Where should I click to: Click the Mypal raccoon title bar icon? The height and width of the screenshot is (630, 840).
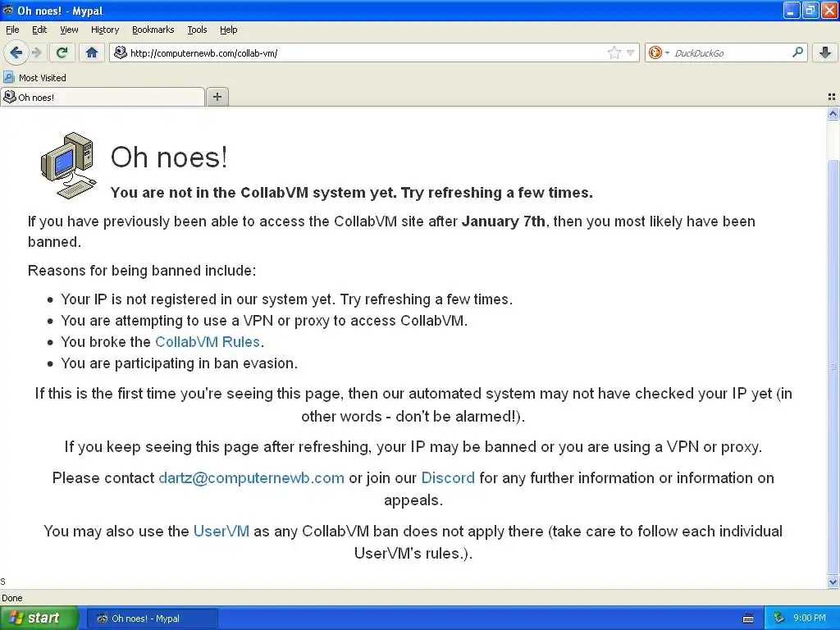click(x=8, y=10)
